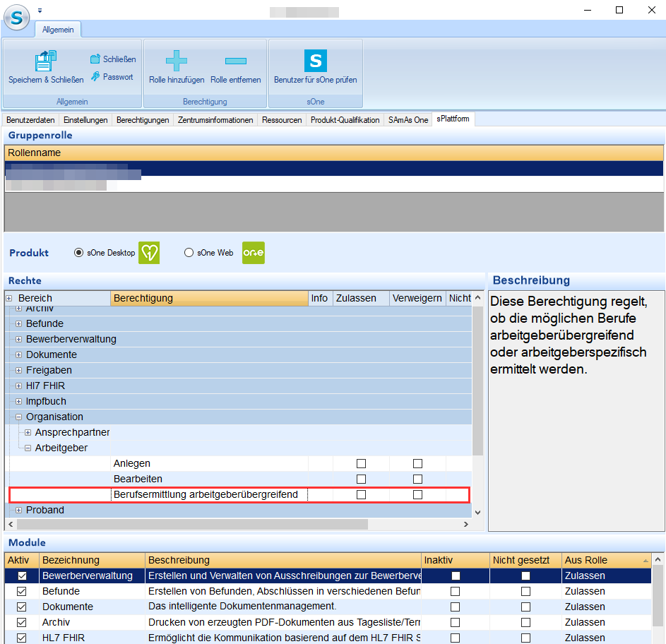Click the green sOne Web logo
666x644 pixels.
pyautogui.click(x=254, y=253)
